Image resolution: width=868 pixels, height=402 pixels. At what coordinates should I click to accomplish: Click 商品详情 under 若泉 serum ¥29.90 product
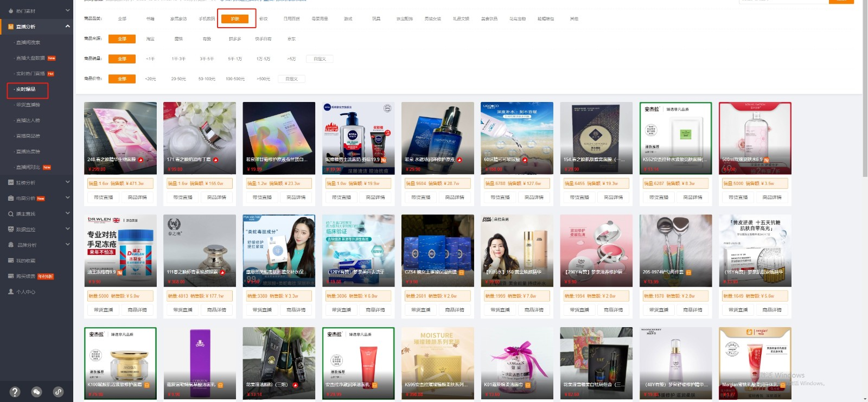(x=455, y=197)
